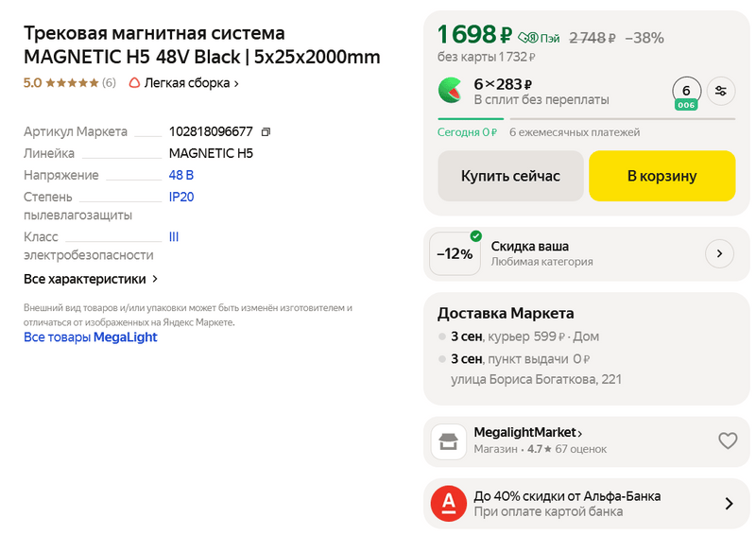Open the Alfa-Bank discount offer chevron
The height and width of the screenshot is (535, 756).
coord(729,504)
